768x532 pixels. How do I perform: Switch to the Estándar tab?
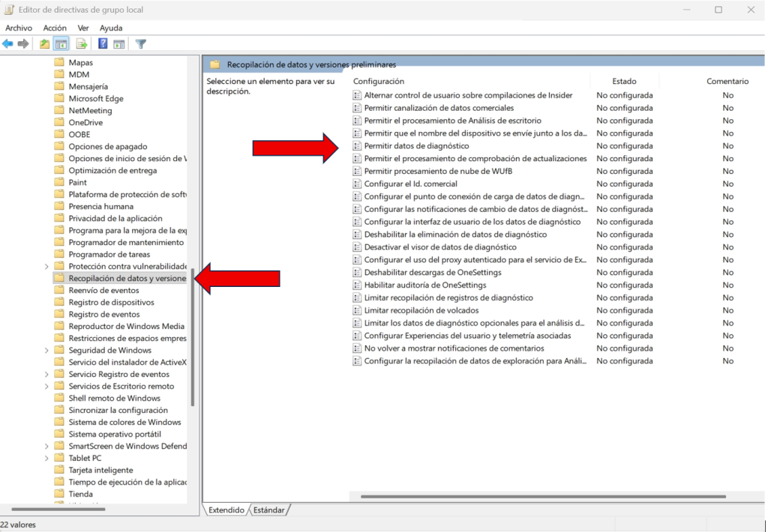point(268,510)
